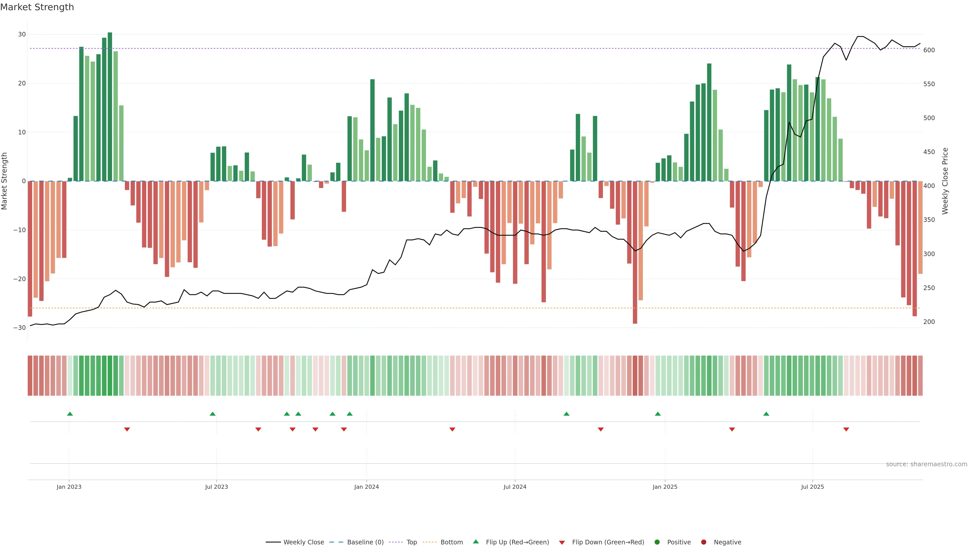This screenshot has height=551, width=980.
Task: Click the tallest green bar in early 2023
Action: pos(110,106)
